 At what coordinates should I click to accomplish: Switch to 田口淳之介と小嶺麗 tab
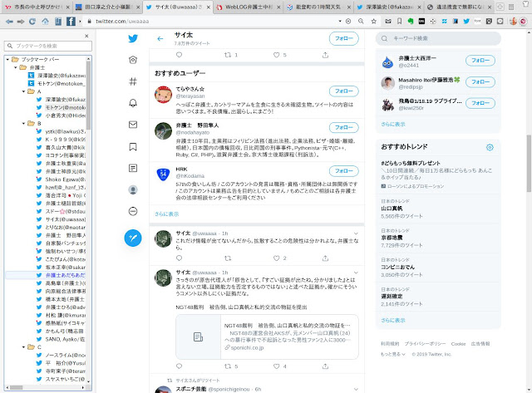point(108,7)
